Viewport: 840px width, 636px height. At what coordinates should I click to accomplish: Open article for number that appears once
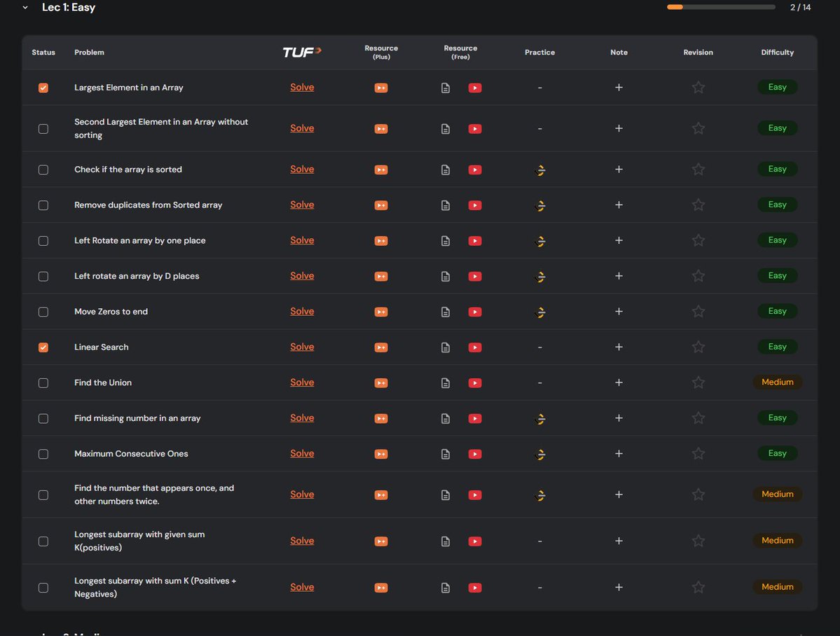445,495
